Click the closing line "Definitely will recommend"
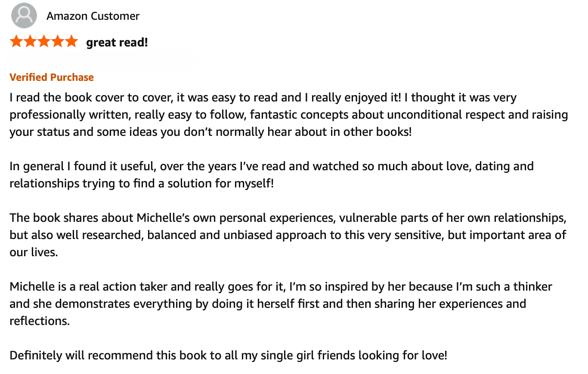 point(228,356)
